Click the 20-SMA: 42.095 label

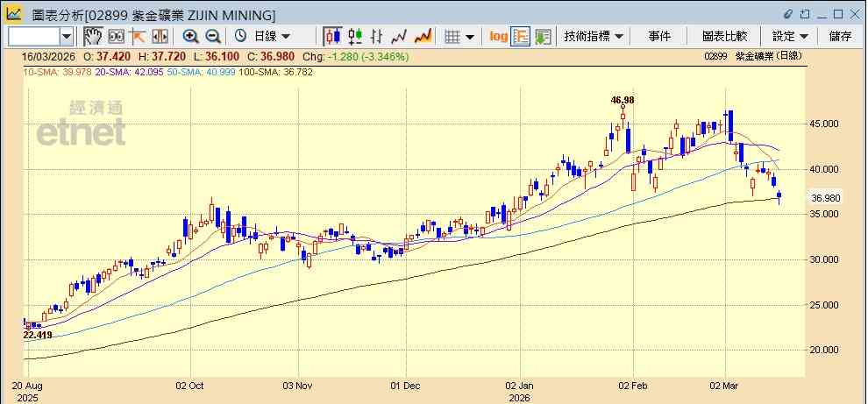129,72
